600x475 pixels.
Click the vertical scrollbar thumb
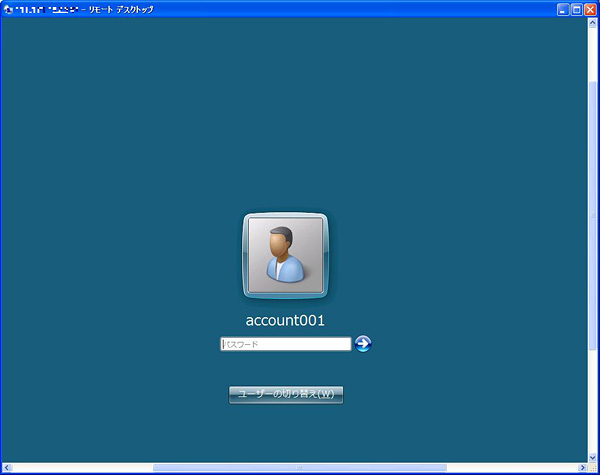coord(593,215)
